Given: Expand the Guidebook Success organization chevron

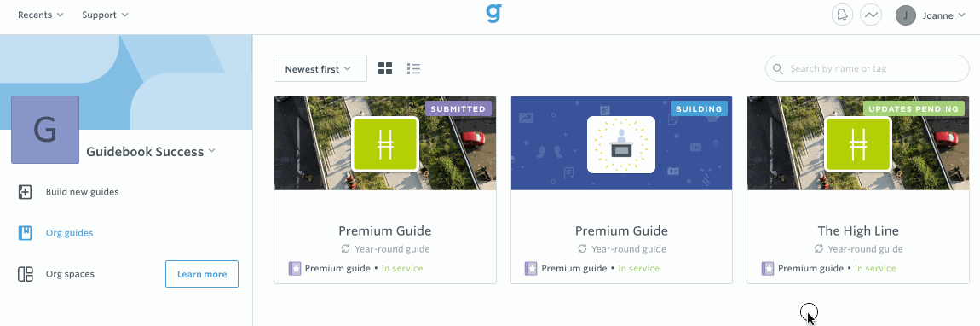Looking at the screenshot, I should (x=212, y=151).
